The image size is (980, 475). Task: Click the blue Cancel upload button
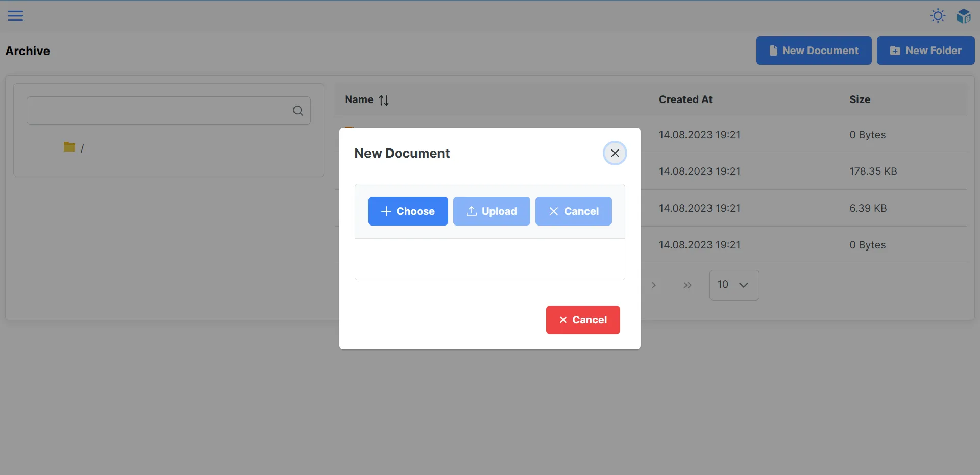click(x=573, y=211)
